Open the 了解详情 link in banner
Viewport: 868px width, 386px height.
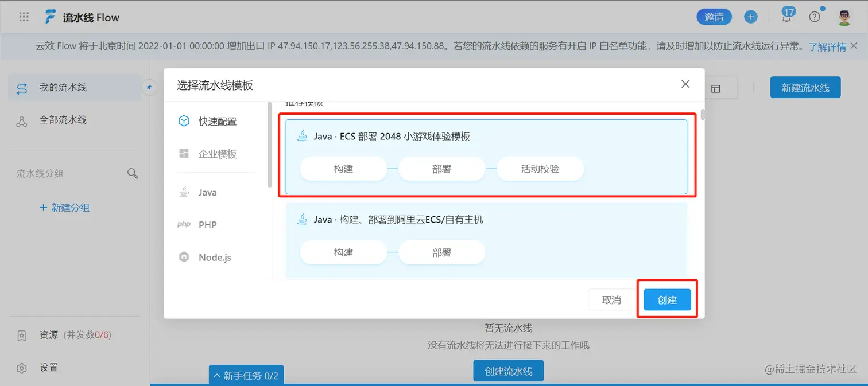pos(827,47)
